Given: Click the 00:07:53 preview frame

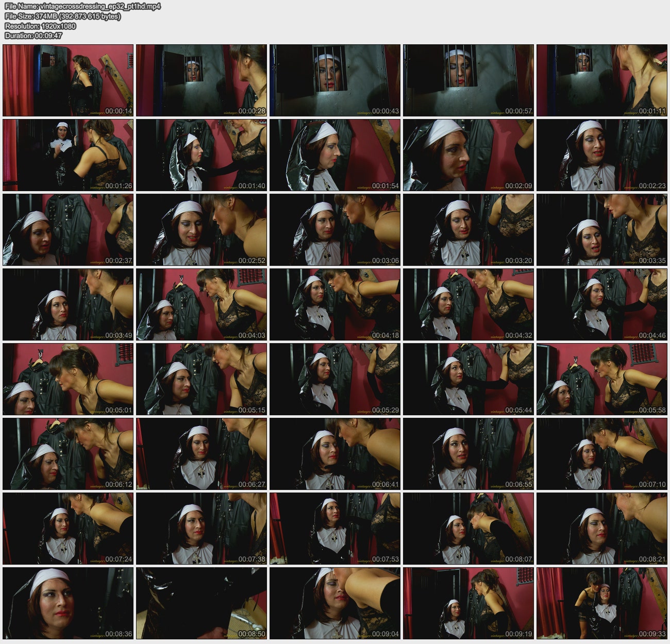Looking at the screenshot, I should [335, 529].
